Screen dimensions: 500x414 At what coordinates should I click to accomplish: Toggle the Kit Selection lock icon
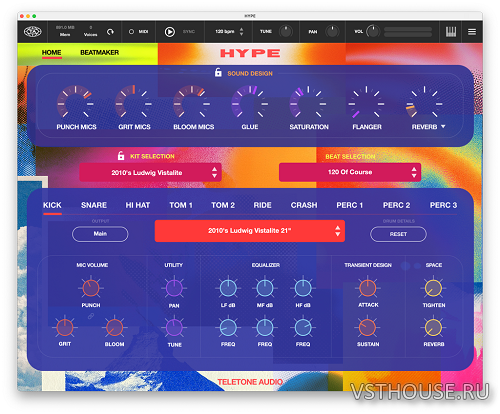[121, 155]
